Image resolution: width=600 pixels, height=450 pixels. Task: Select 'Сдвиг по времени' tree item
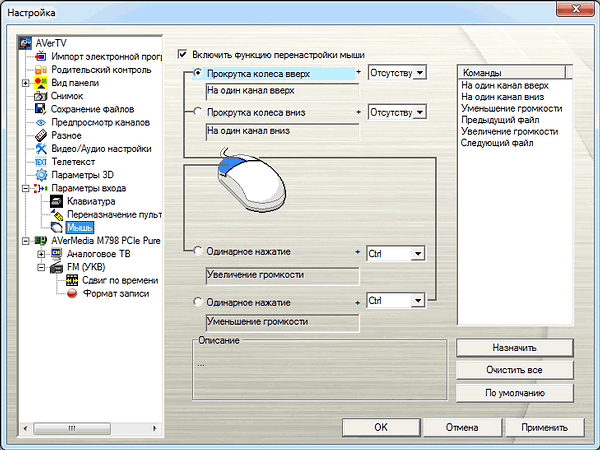click(x=120, y=280)
